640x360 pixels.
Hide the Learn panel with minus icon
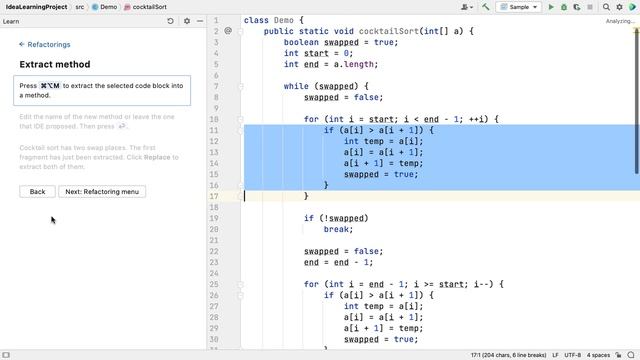tap(200, 21)
